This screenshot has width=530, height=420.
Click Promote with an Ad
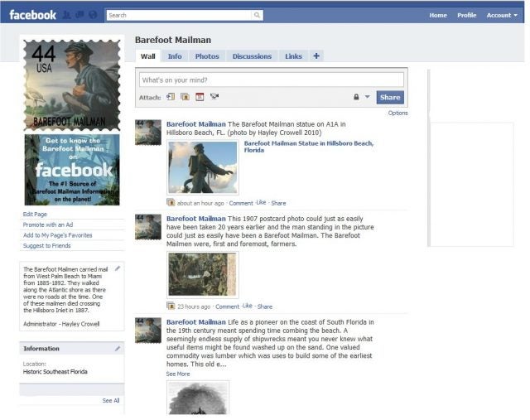[48, 224]
